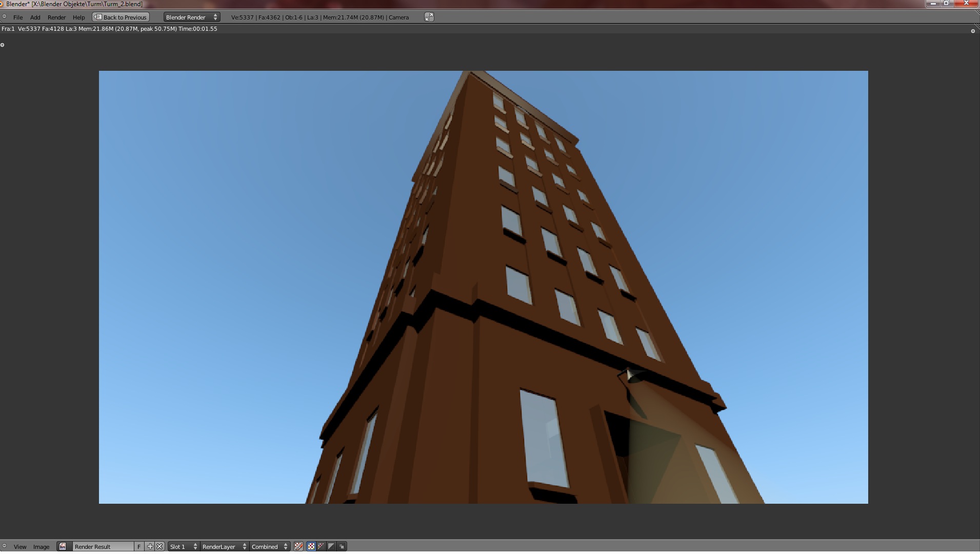Collapse the top info header menus
Screen dimensions: 980x554
point(4,17)
